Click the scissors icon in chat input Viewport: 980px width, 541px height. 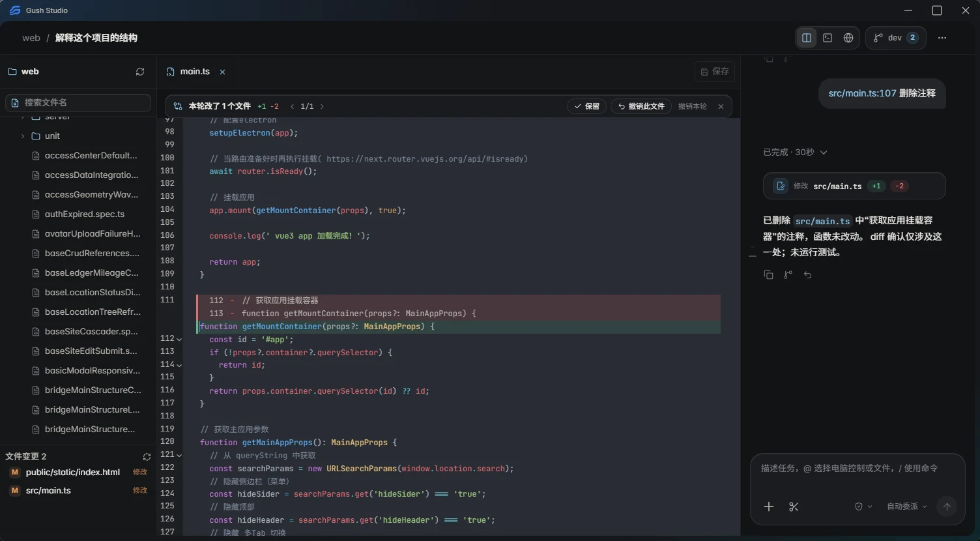point(794,506)
